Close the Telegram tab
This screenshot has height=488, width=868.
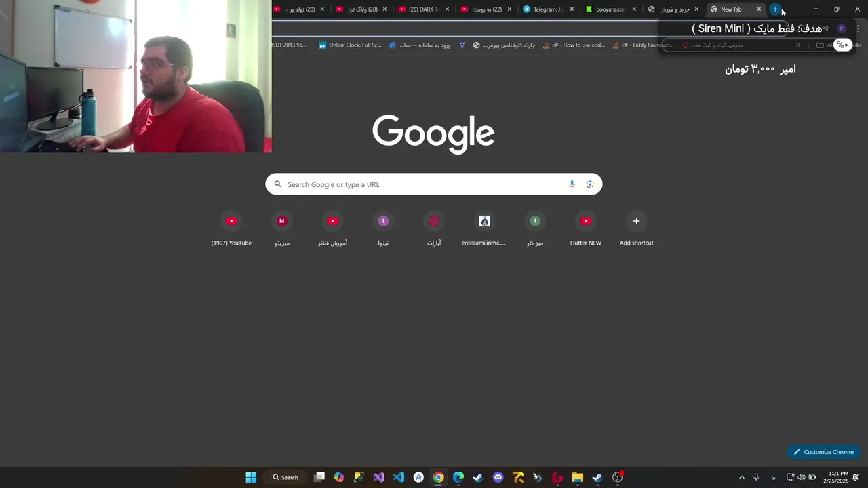(x=572, y=9)
